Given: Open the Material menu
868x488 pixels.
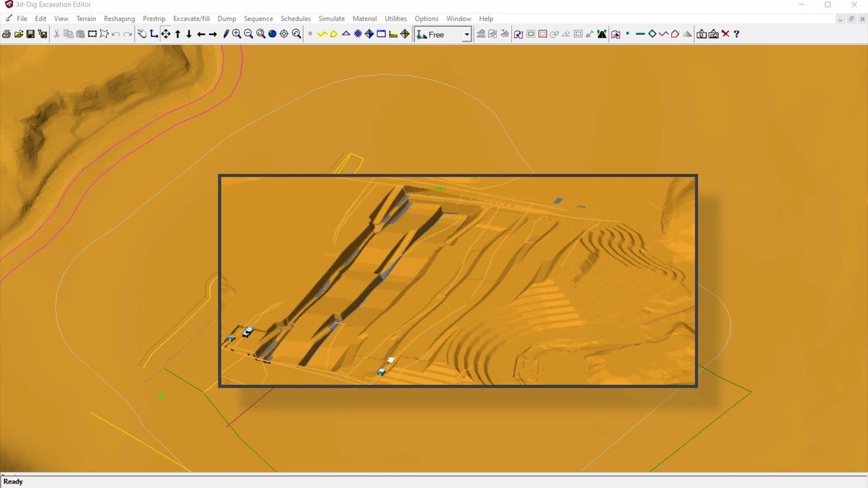Looking at the screenshot, I should (x=365, y=19).
